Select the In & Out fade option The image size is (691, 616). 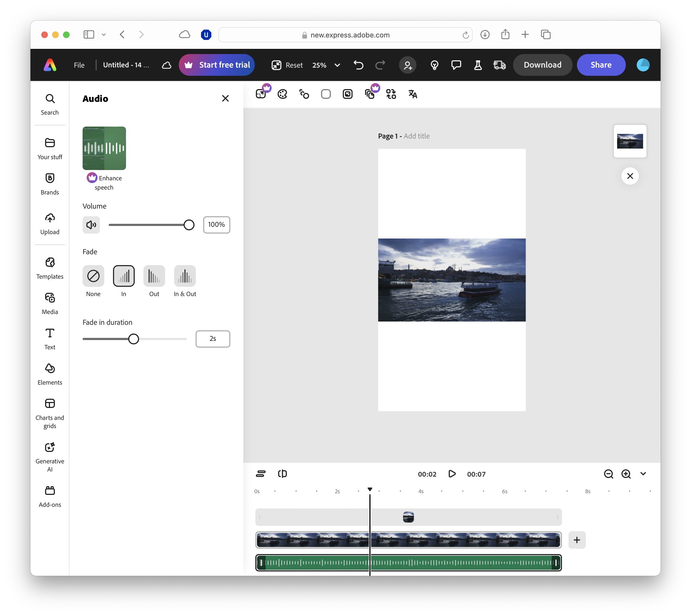(x=185, y=276)
